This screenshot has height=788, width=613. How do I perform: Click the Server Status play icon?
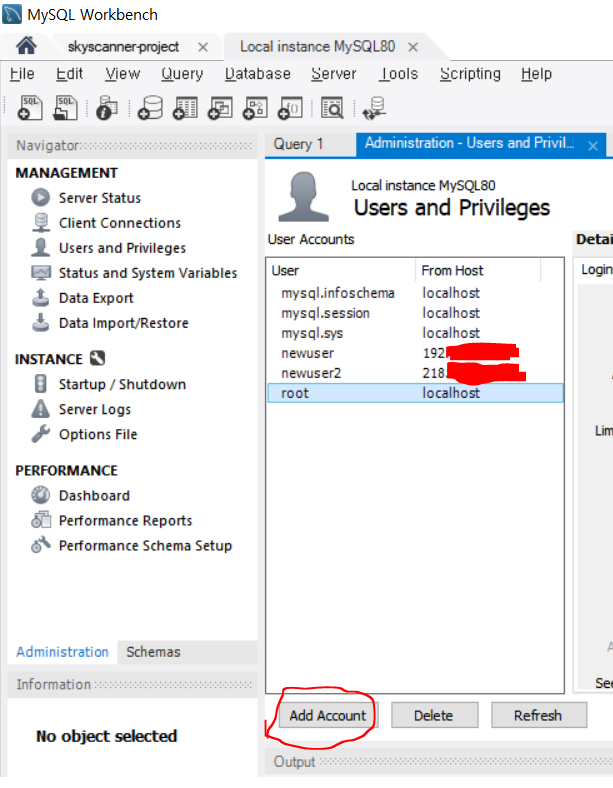pyautogui.click(x=41, y=198)
